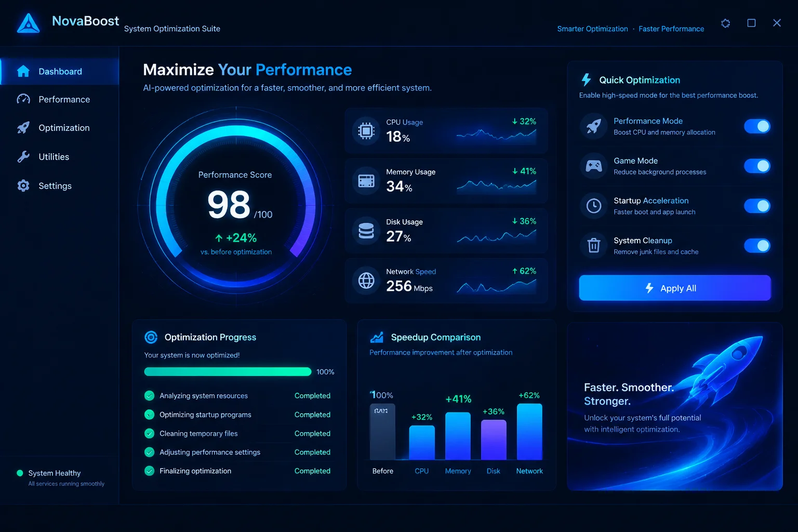Click checkmark beside Cleaning temporary files
Image resolution: width=798 pixels, height=532 pixels.
[x=149, y=433]
